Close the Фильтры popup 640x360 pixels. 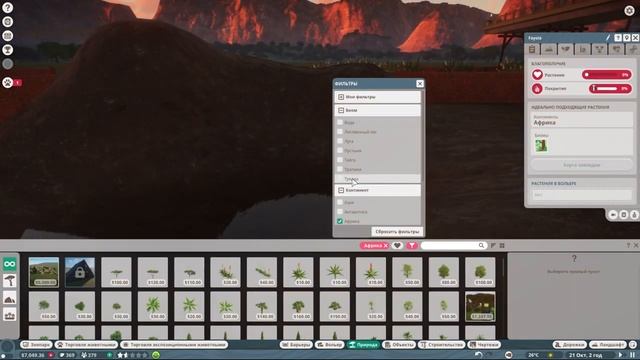coord(420,84)
